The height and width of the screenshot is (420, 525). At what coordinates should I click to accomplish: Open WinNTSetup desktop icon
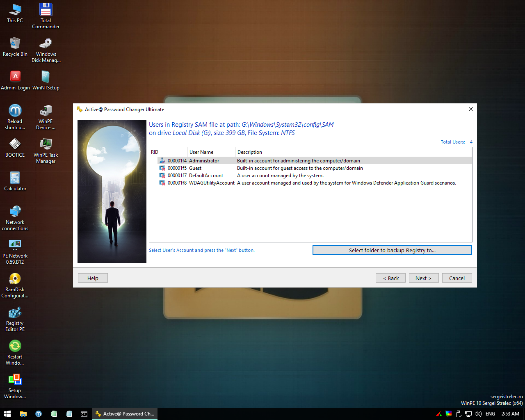(46, 80)
